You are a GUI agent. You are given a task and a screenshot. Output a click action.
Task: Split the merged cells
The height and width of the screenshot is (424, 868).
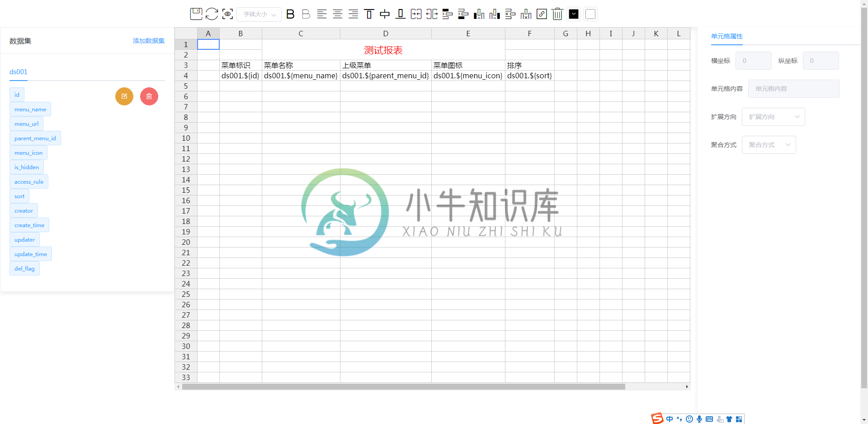coord(432,14)
